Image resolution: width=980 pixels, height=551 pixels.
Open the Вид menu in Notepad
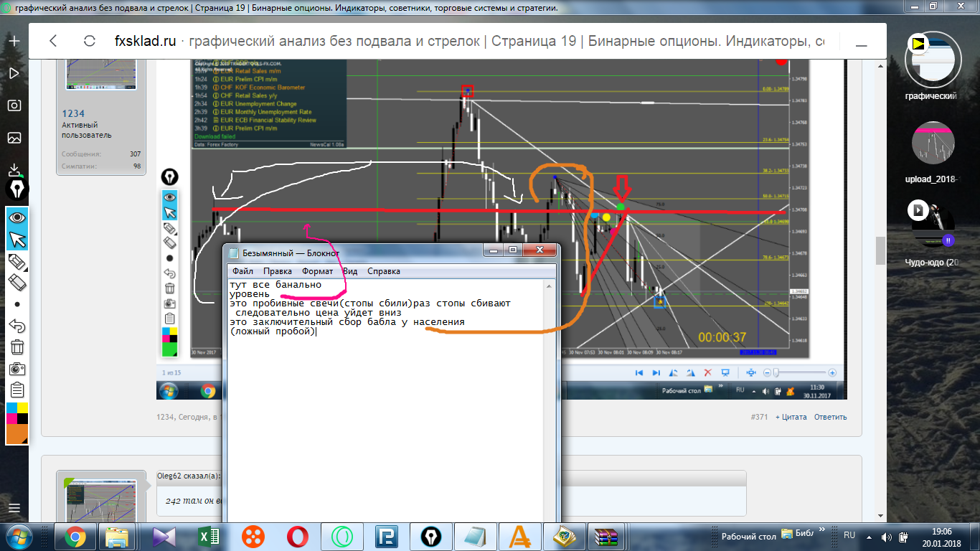tap(350, 271)
